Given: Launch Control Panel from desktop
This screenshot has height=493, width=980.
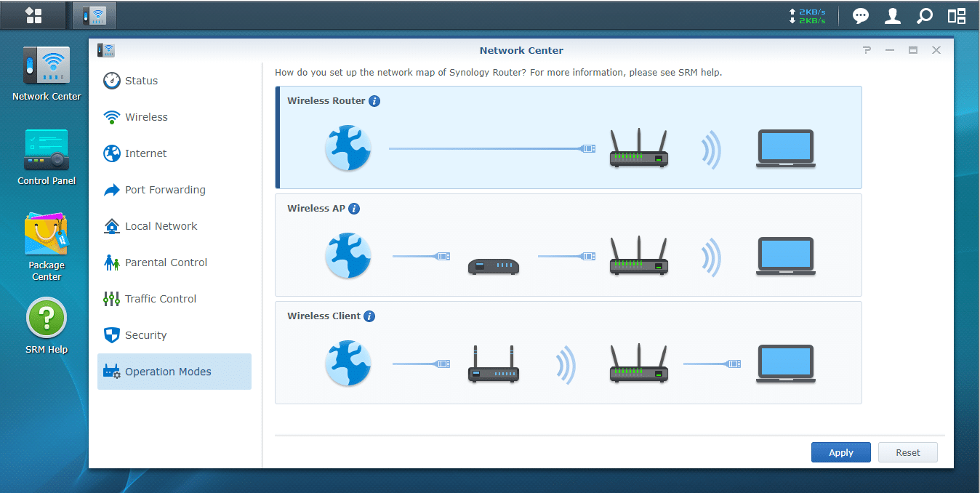Looking at the screenshot, I should (x=47, y=158).
